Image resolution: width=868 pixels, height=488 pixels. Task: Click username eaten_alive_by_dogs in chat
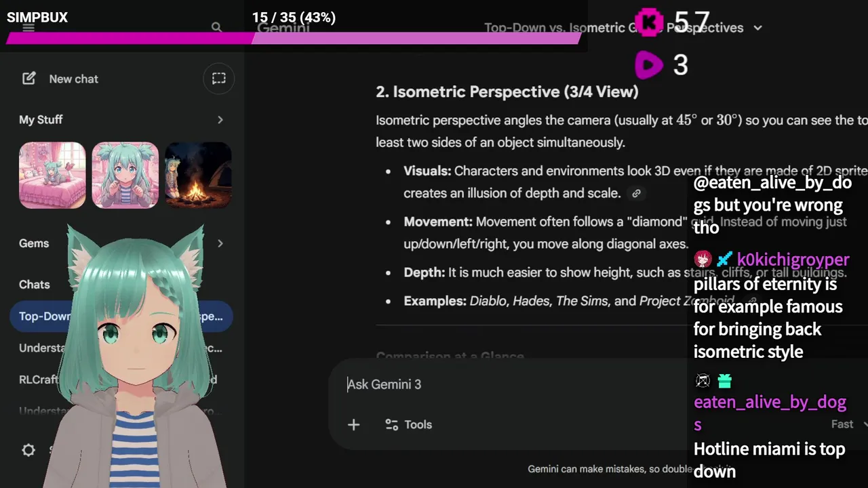(770, 413)
